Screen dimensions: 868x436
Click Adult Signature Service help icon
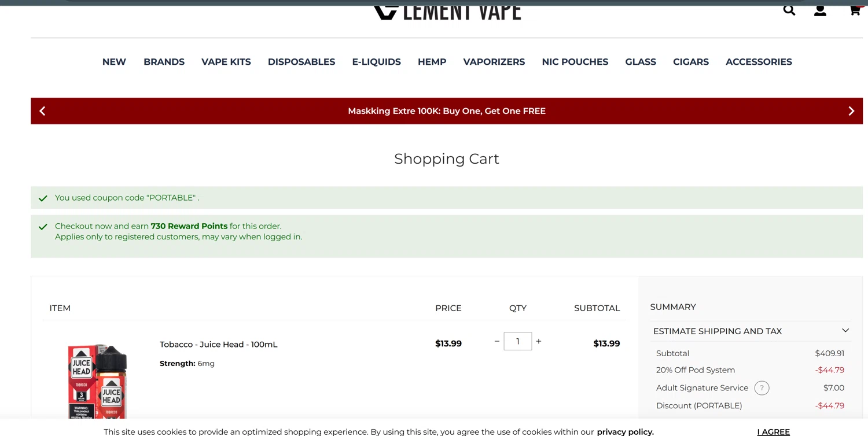pos(762,388)
